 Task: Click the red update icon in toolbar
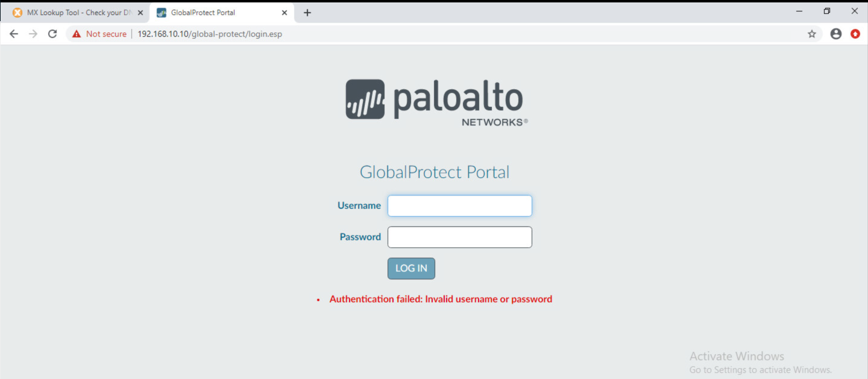point(855,34)
